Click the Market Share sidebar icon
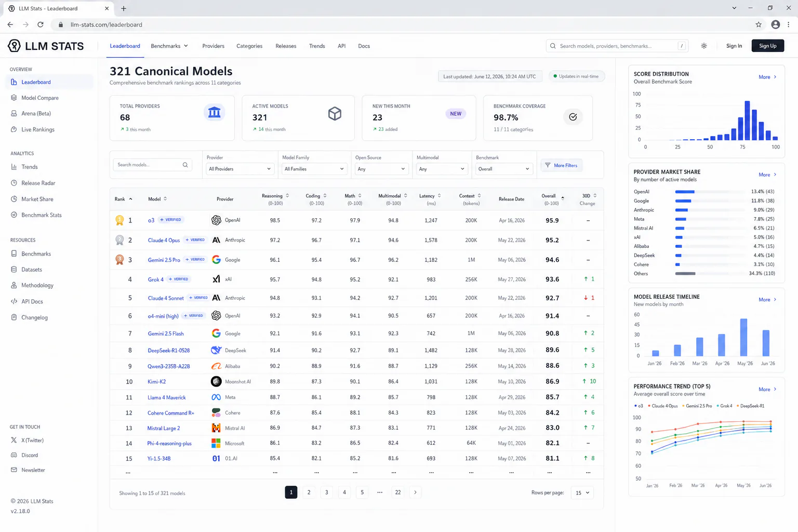Screen dimensions: 798x532 (14, 199)
